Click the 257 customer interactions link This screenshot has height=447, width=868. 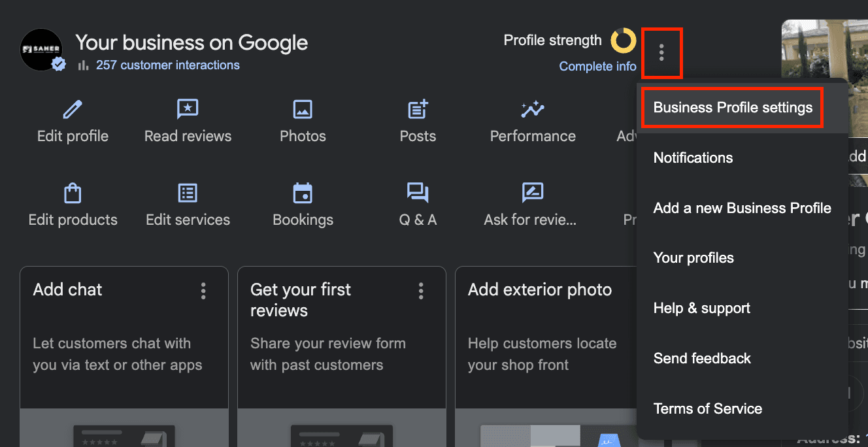coord(167,65)
